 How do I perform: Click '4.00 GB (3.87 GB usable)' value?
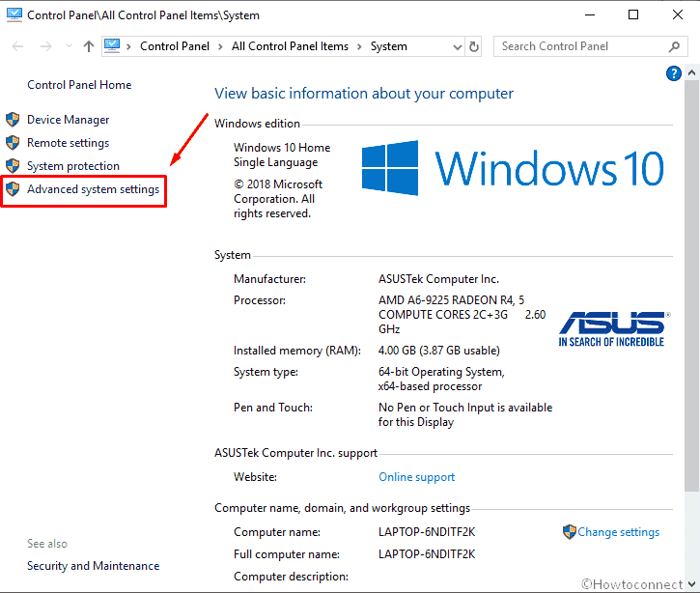point(439,351)
